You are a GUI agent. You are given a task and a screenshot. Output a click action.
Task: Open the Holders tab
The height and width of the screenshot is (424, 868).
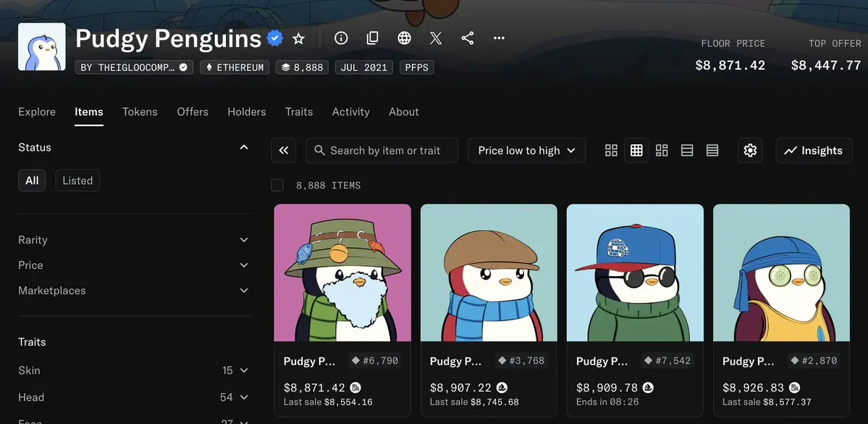point(247,112)
